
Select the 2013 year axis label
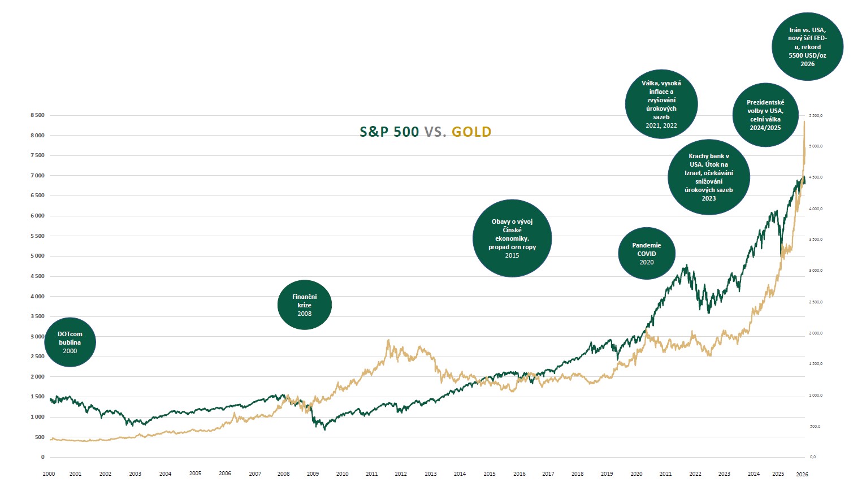pyautogui.click(x=431, y=474)
